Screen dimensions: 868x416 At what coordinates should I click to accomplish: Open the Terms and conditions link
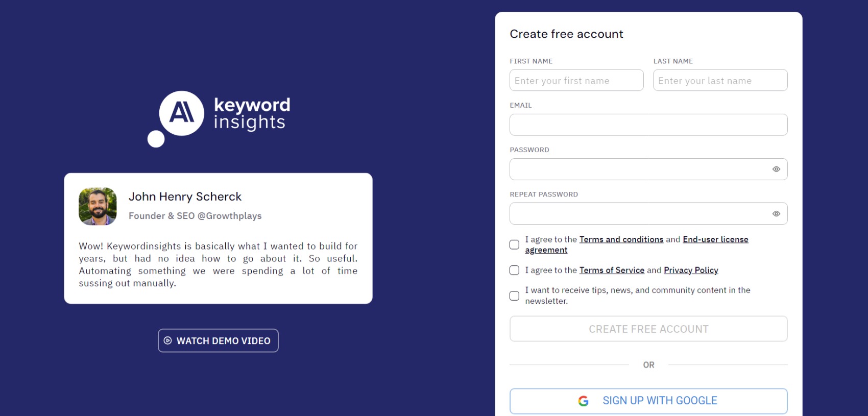[621, 239]
